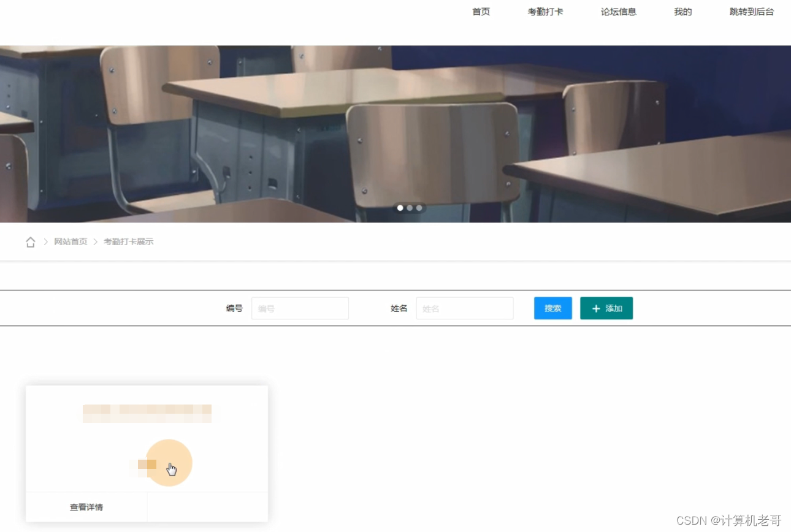The image size is (791, 532).
Task: Select the second carousel indicator dot
Action: point(409,208)
